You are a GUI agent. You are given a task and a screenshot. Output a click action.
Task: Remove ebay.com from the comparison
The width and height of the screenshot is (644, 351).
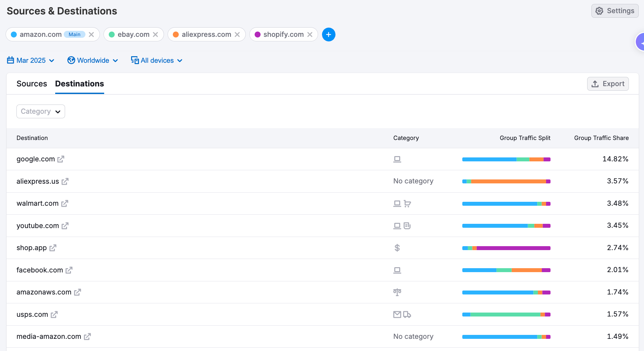coord(156,34)
